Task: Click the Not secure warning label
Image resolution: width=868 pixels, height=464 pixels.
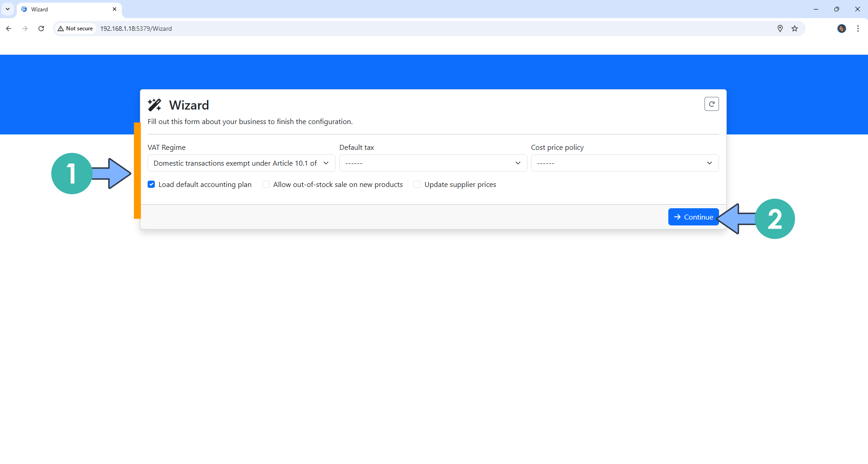Action: pos(75,28)
